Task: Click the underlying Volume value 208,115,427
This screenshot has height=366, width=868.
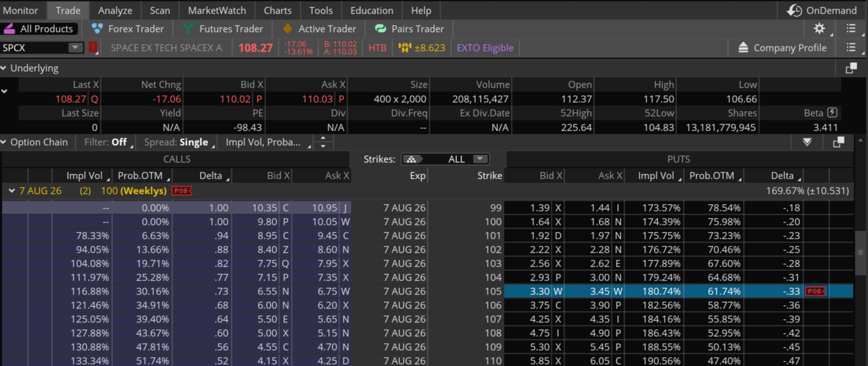Action: tap(481, 99)
